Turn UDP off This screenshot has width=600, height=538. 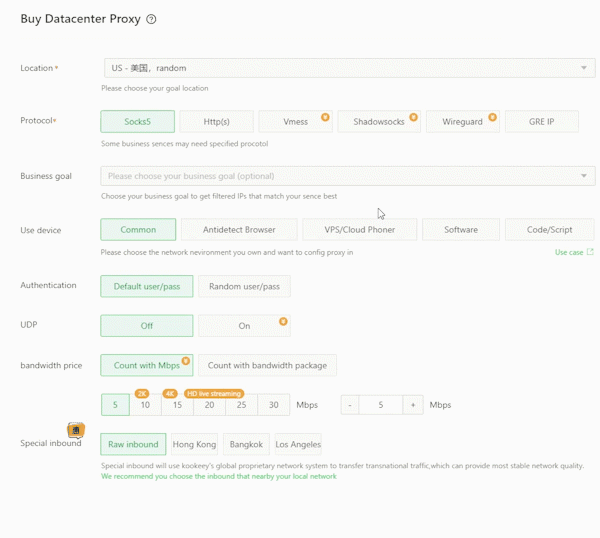147,326
